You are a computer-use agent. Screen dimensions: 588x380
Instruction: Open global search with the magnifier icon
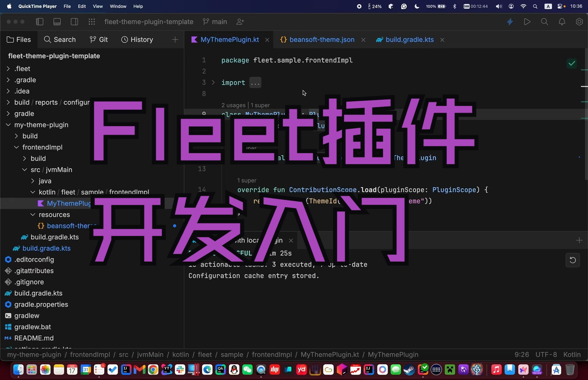coord(545,21)
